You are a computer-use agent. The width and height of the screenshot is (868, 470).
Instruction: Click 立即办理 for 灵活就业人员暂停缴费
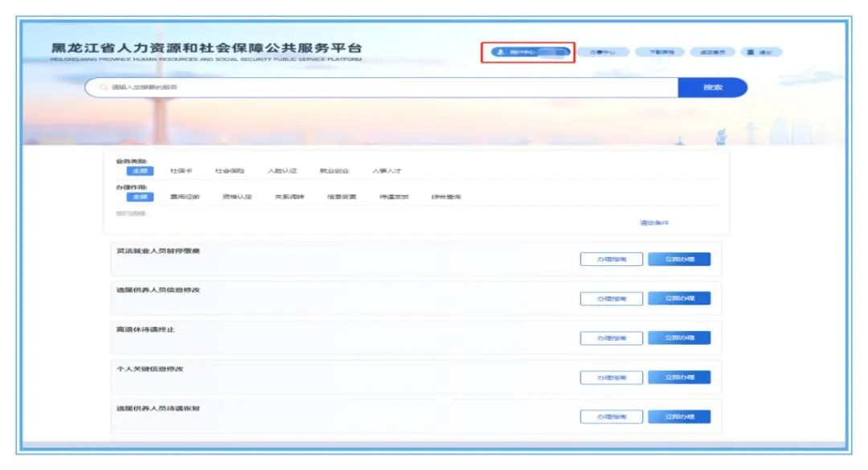(679, 259)
